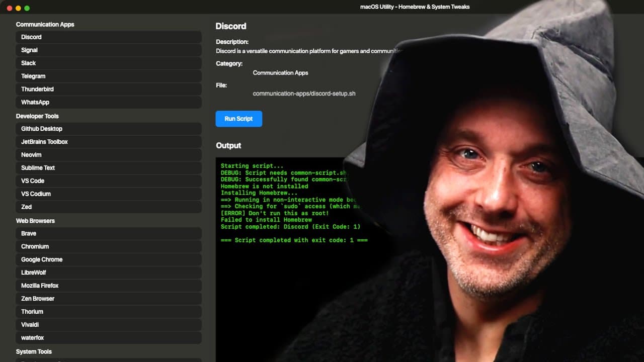Pick Zed from Developer Tools
The image size is (644, 362).
[x=109, y=207]
